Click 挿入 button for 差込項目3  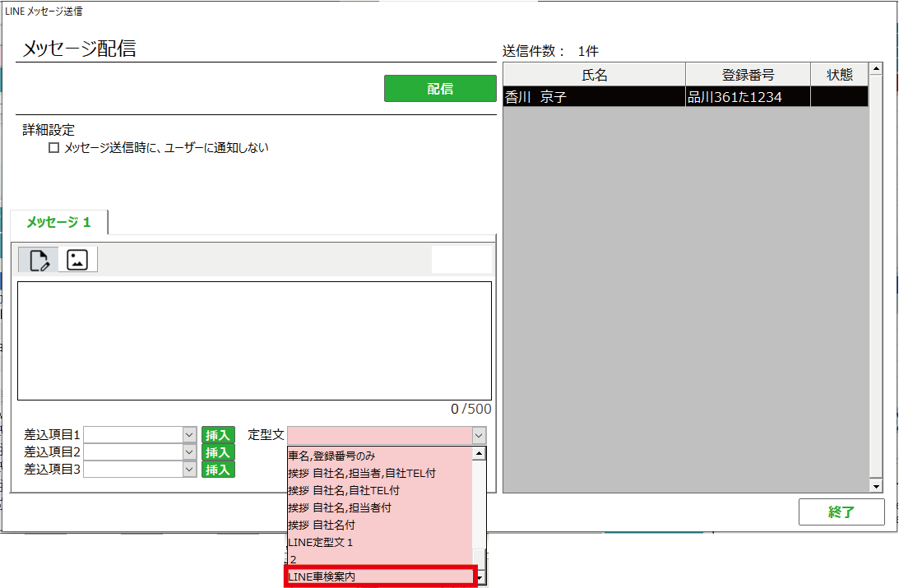218,470
